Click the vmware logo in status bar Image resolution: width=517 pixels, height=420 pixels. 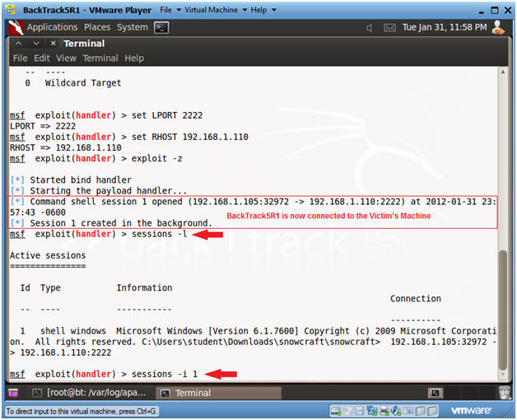[471, 411]
